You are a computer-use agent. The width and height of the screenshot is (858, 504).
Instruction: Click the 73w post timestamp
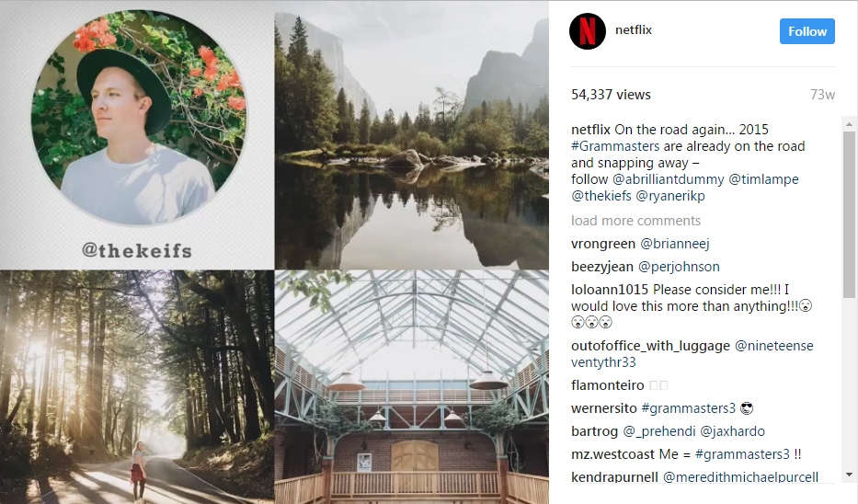coord(822,95)
